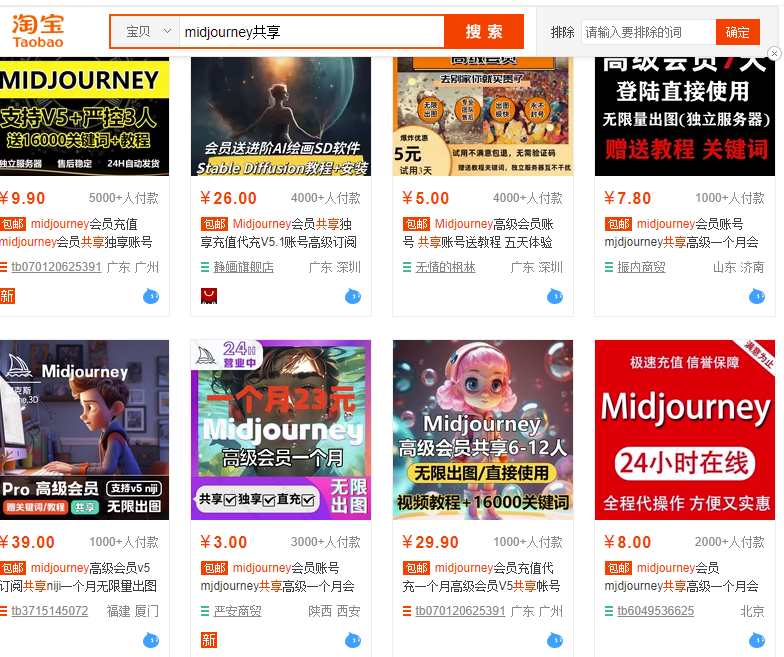Image resolution: width=784 pixels, height=657 pixels.
Task: Open the Wangwang chat icon for the ¥9.90 item
Action: (151, 296)
